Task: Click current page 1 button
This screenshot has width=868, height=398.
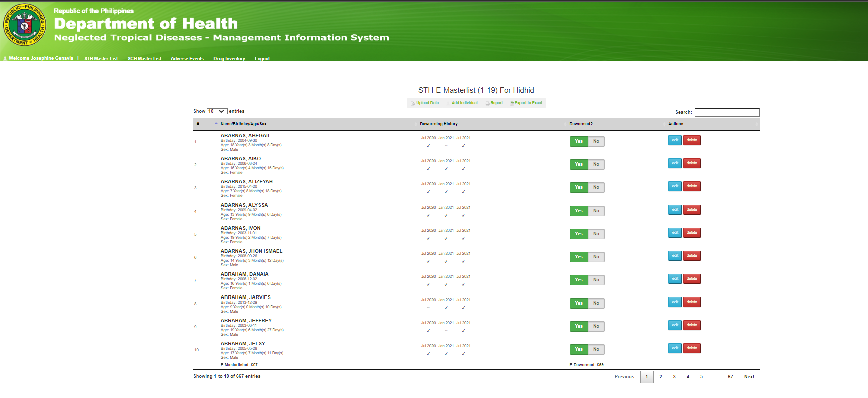Action: click(647, 377)
